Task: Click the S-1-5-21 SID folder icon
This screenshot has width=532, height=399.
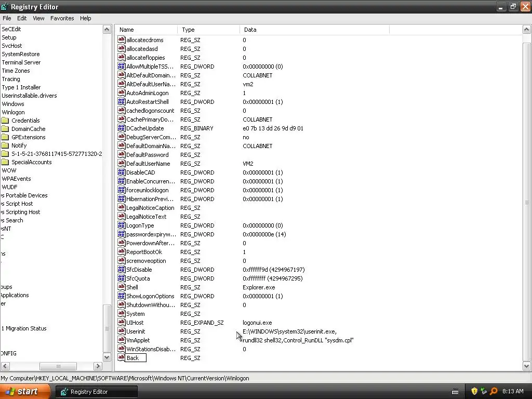Action: point(5,154)
